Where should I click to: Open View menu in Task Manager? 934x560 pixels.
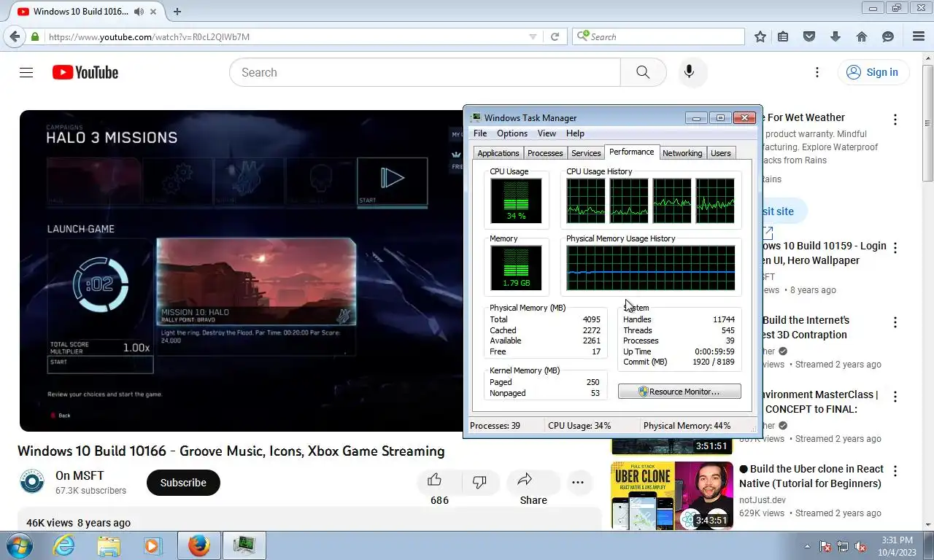547,133
